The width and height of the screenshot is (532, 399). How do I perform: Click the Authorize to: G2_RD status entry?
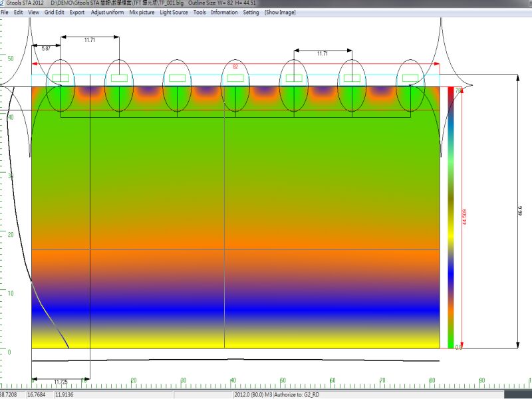(x=297, y=394)
